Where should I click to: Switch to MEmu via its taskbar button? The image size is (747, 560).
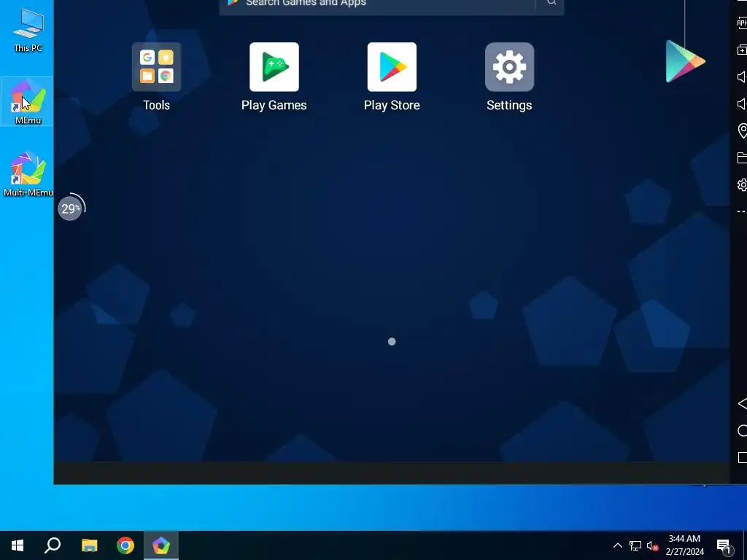pyautogui.click(x=161, y=545)
